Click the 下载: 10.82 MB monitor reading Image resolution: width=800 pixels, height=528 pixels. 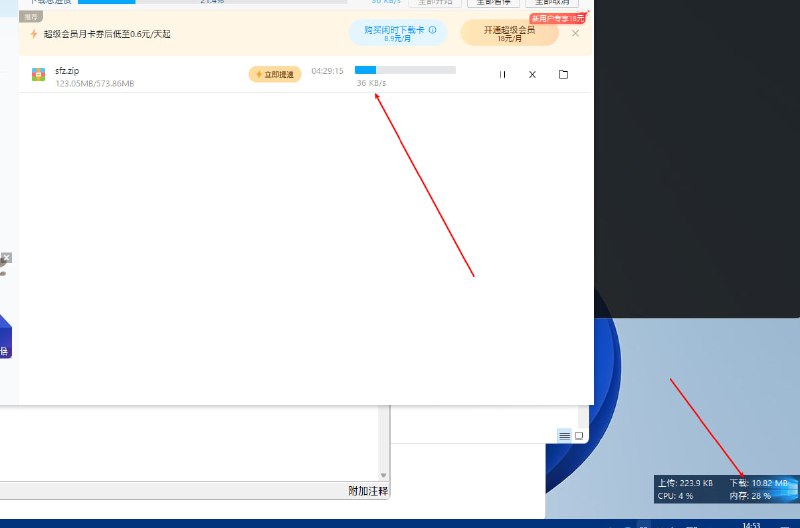pos(759,483)
